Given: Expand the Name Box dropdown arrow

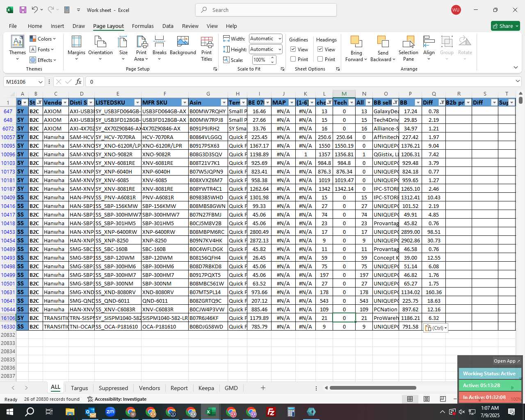Looking at the screenshot, I should (40, 82).
